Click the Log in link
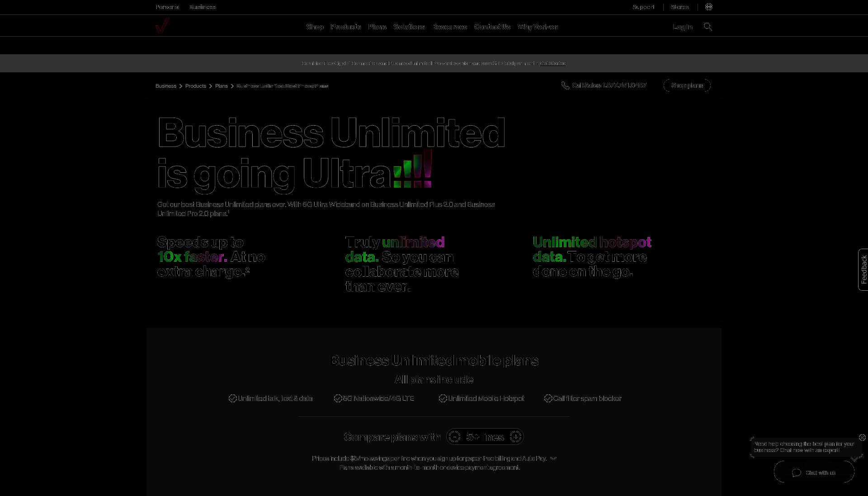 coord(683,27)
